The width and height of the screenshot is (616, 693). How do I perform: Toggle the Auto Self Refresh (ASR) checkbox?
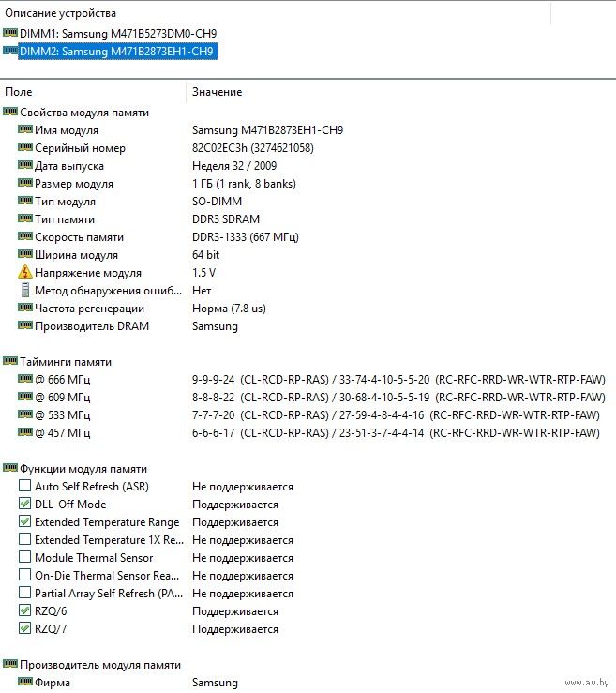[x=24, y=486]
